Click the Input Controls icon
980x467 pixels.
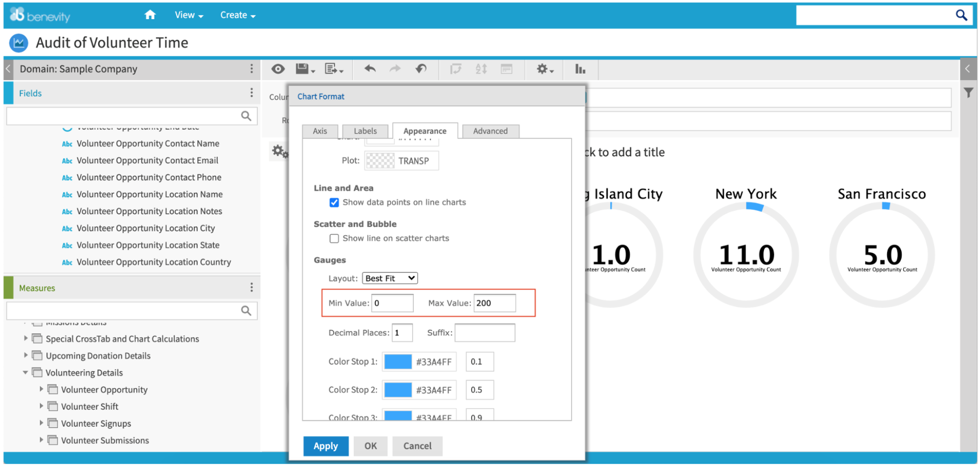[x=507, y=69]
